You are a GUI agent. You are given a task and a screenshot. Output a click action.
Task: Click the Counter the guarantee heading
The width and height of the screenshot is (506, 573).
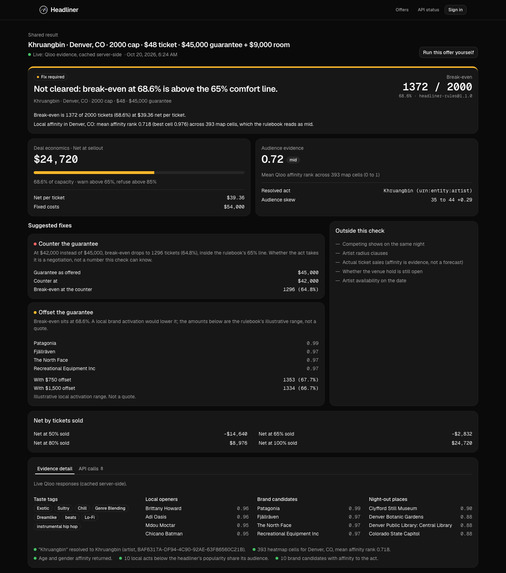(68, 244)
